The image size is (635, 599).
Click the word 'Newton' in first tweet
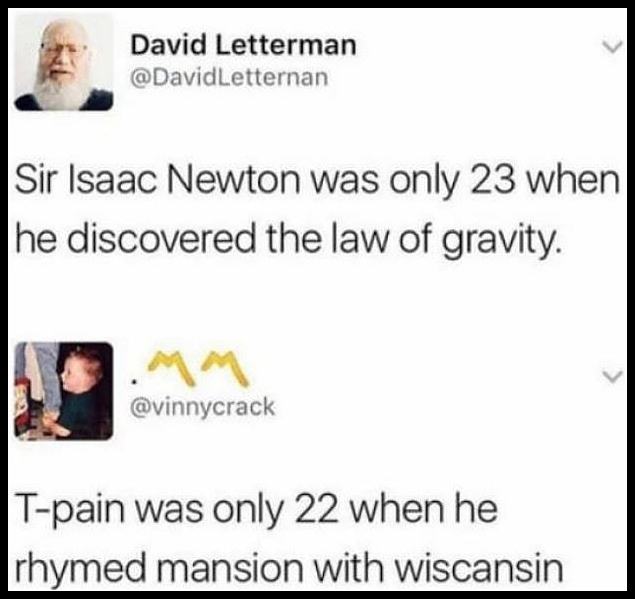coord(233,181)
